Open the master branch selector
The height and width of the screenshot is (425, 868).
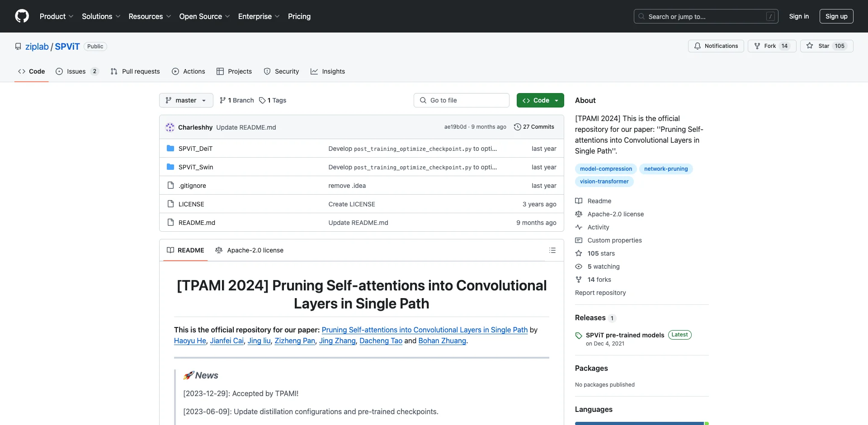coord(186,100)
